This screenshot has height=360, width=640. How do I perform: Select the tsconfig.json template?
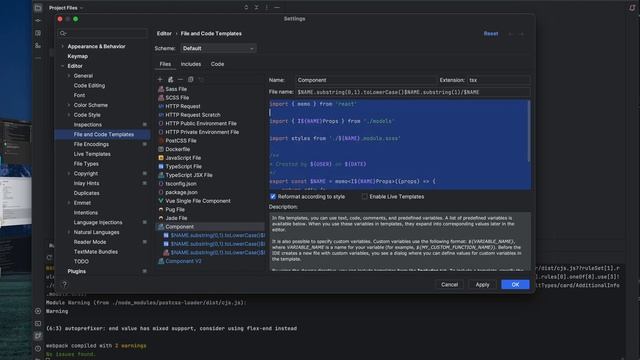click(181, 184)
